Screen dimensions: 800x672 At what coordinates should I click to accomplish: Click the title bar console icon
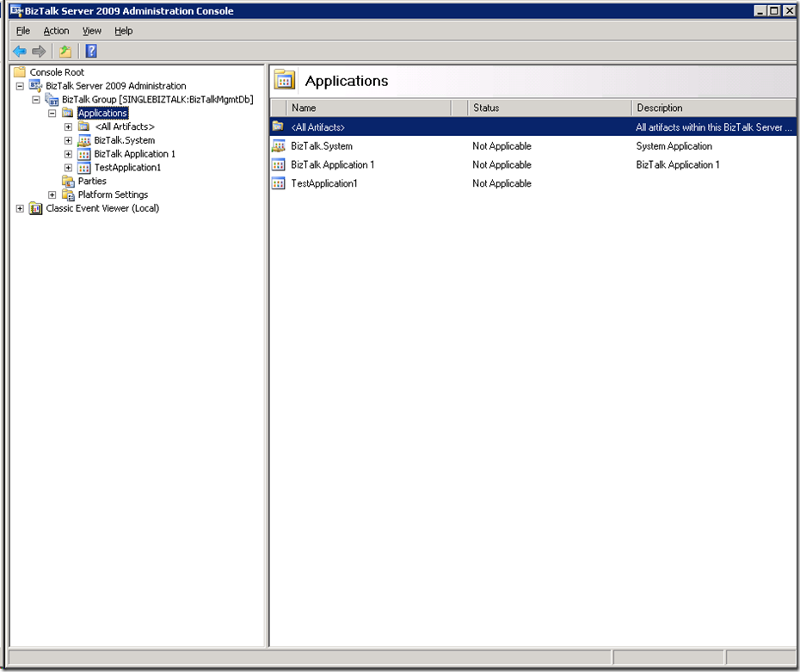(17, 10)
